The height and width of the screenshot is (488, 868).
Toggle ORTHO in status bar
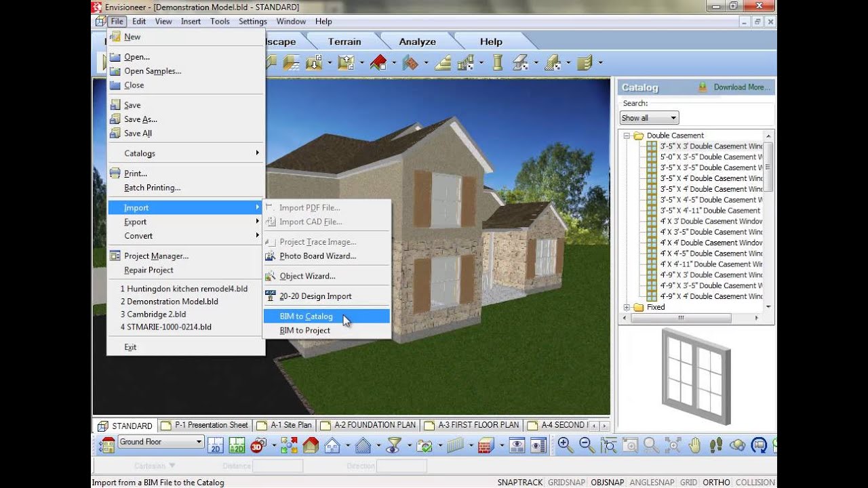[716, 483]
